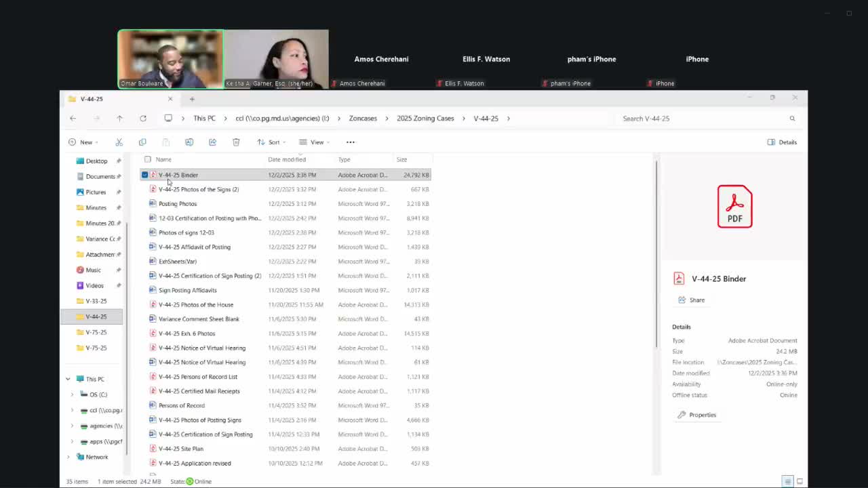868x488 pixels.
Task: Click Zoncases in the address breadcrumb
Action: pos(363,119)
